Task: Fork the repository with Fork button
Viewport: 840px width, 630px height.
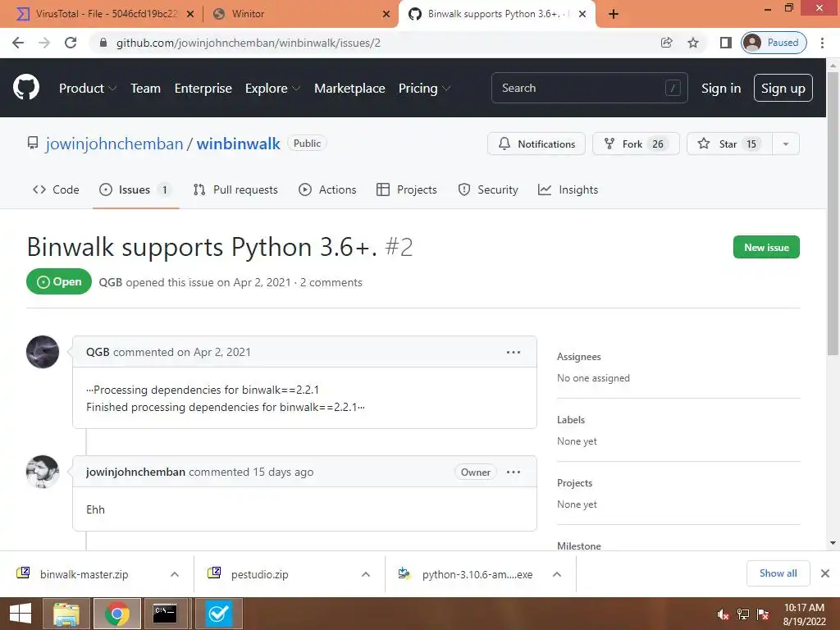Action: tap(636, 144)
